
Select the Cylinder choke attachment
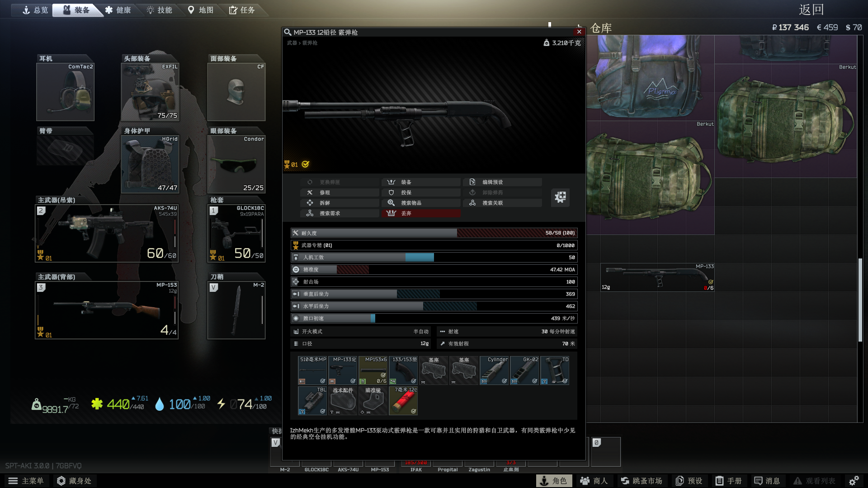tap(494, 370)
